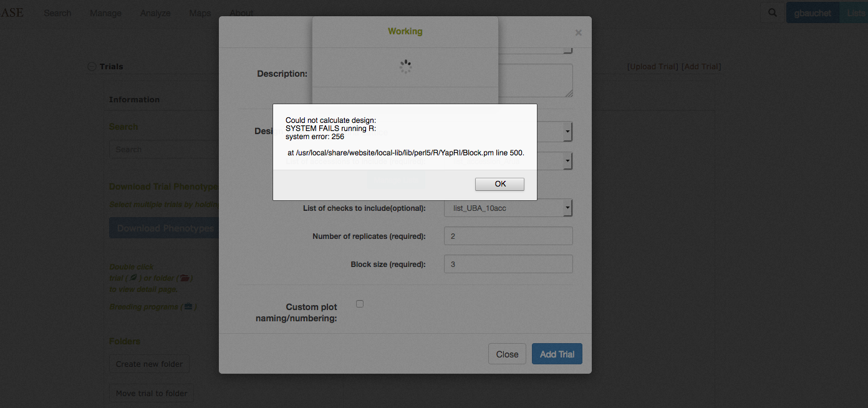Open the Analyze menu
The height and width of the screenshot is (408, 868).
[x=155, y=13]
